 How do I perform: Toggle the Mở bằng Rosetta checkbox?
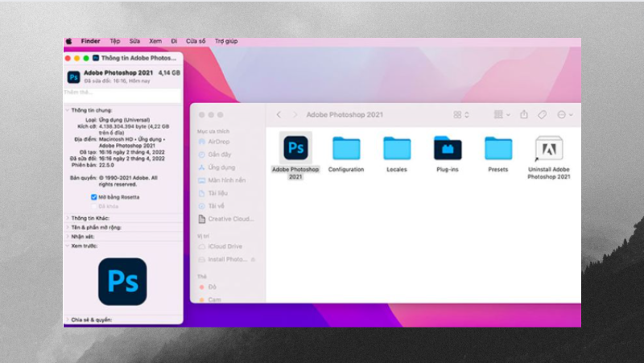click(x=93, y=197)
